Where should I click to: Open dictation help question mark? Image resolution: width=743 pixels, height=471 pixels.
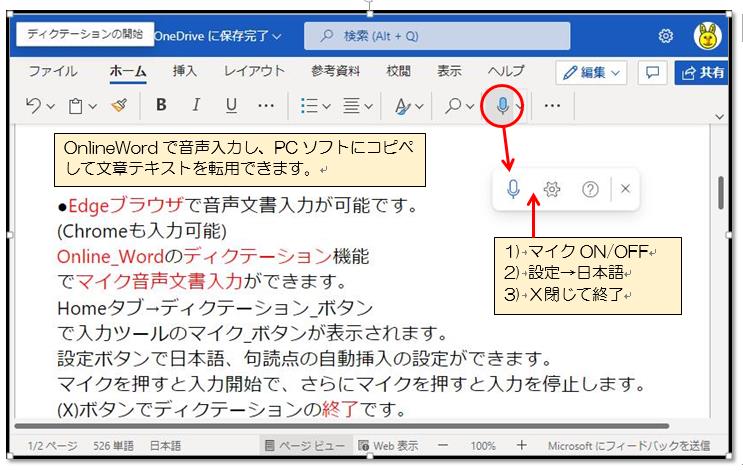point(590,190)
